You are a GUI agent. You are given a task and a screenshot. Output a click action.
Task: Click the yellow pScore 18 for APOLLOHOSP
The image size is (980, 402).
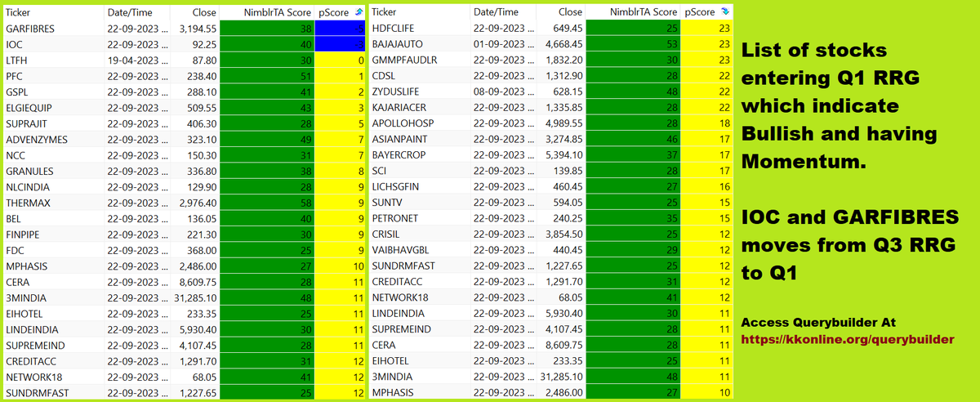tap(707, 123)
